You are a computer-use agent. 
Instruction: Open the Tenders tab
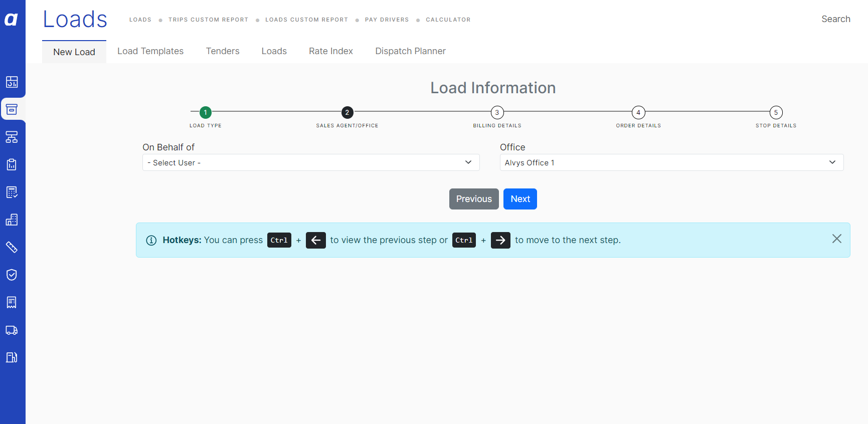pyautogui.click(x=223, y=51)
